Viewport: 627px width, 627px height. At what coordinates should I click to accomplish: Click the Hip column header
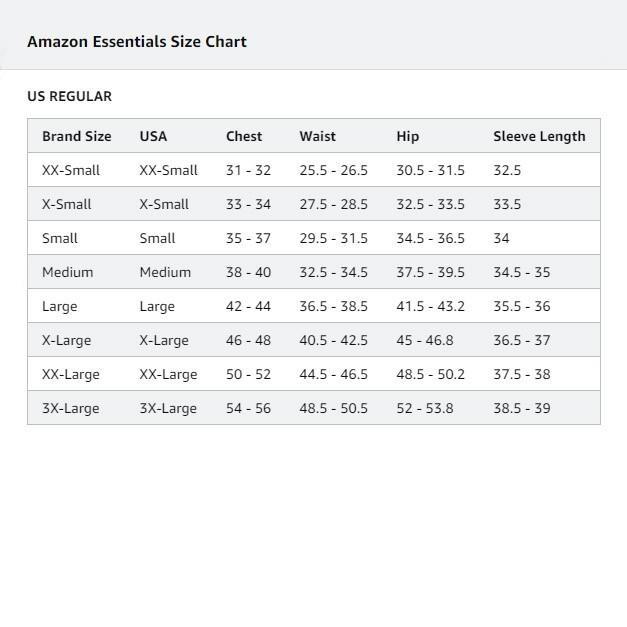(407, 136)
